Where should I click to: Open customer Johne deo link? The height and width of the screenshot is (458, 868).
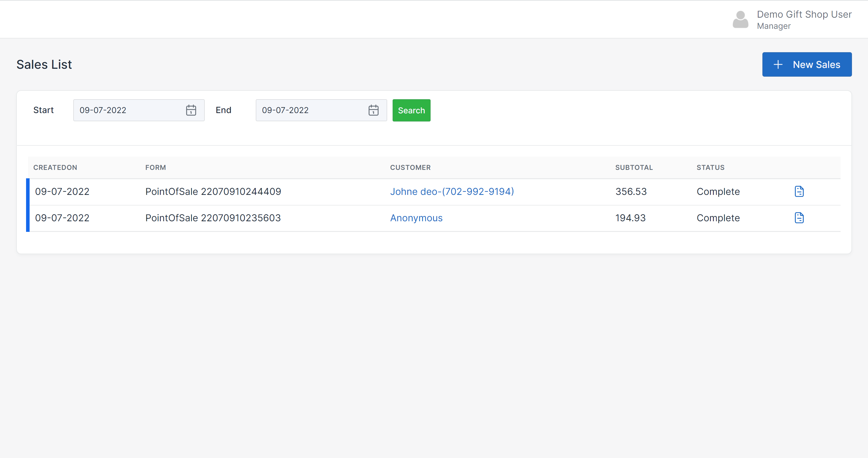click(x=452, y=192)
